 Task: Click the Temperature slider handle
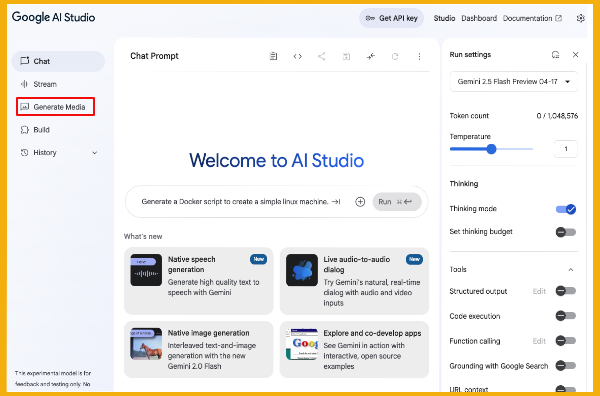(491, 149)
